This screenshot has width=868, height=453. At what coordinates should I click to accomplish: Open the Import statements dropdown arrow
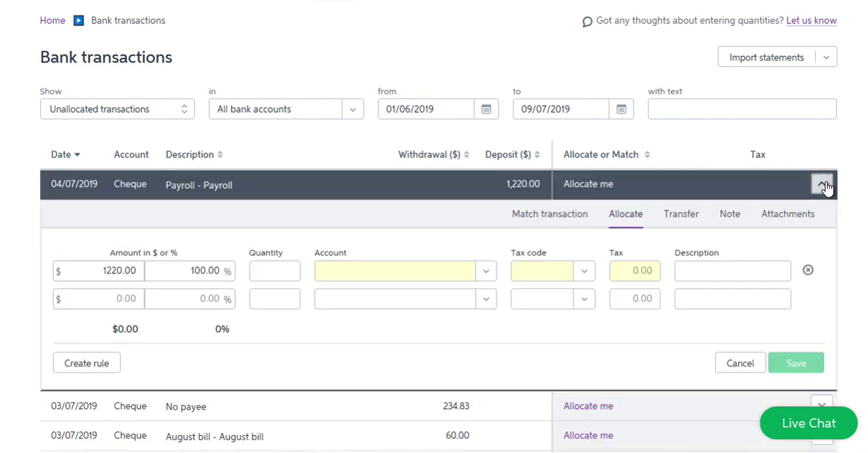tap(826, 57)
